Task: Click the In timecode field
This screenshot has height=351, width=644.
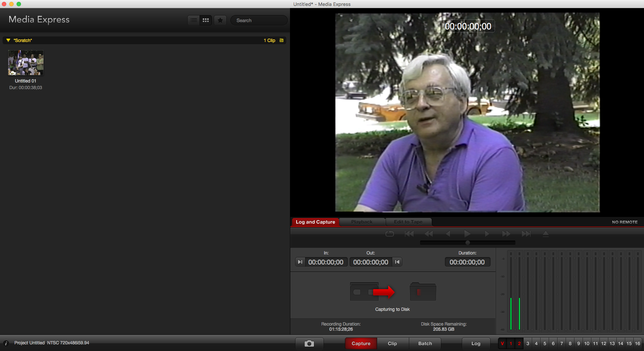Action: [x=326, y=262]
